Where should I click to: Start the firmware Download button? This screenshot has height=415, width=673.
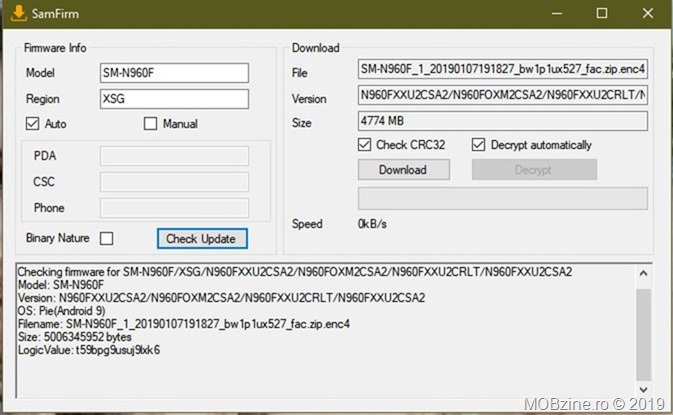[x=404, y=170]
